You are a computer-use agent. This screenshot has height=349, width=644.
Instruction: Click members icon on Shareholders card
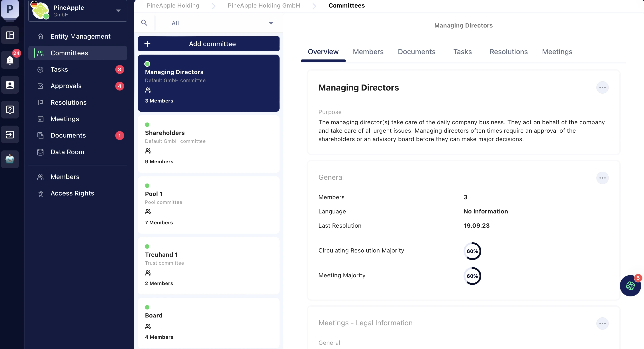pos(148,151)
